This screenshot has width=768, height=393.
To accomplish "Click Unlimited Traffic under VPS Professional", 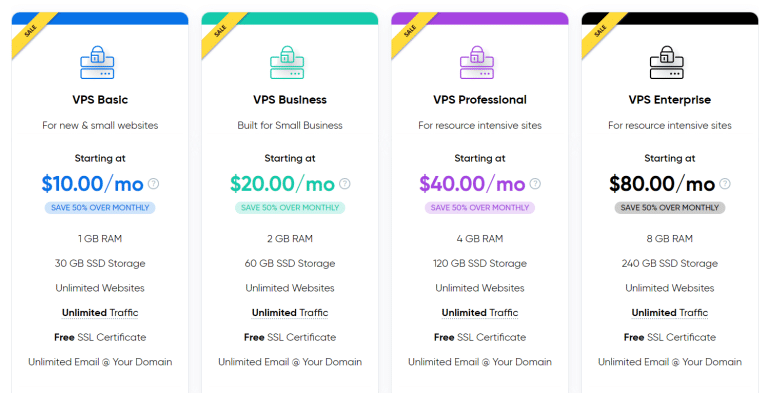I will (480, 313).
